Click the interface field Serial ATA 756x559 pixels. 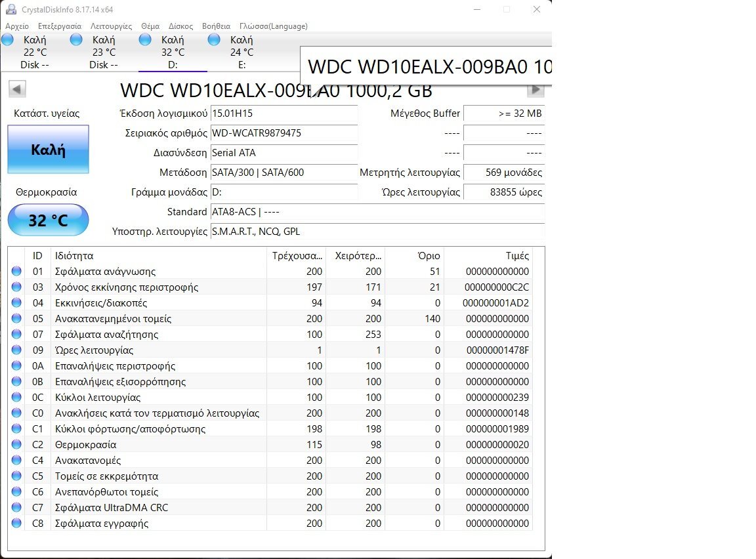point(284,153)
